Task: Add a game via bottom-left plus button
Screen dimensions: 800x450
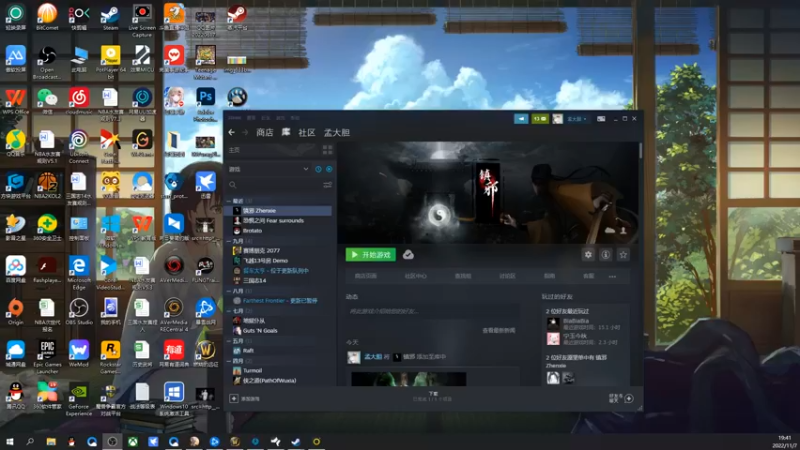Action: [x=234, y=398]
